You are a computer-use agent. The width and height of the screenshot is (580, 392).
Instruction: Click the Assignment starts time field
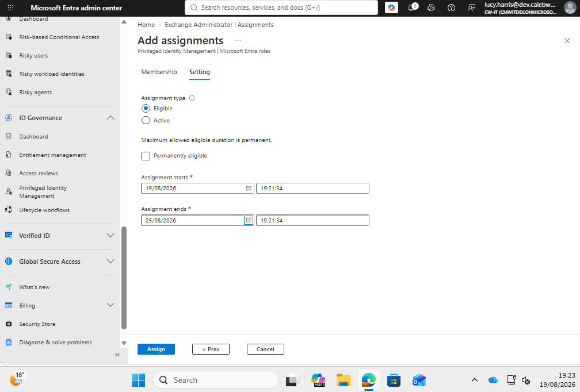[x=312, y=189]
